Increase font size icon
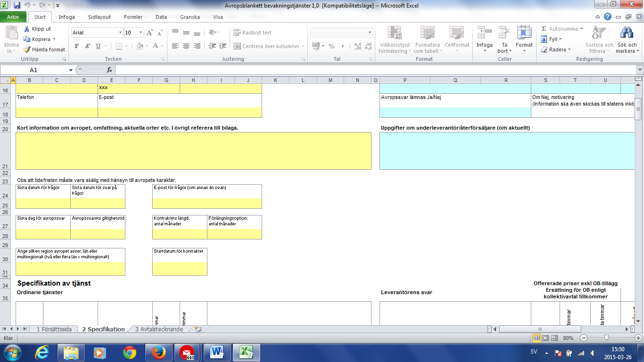Viewport: 644px width, 362px height. pyautogui.click(x=150, y=33)
